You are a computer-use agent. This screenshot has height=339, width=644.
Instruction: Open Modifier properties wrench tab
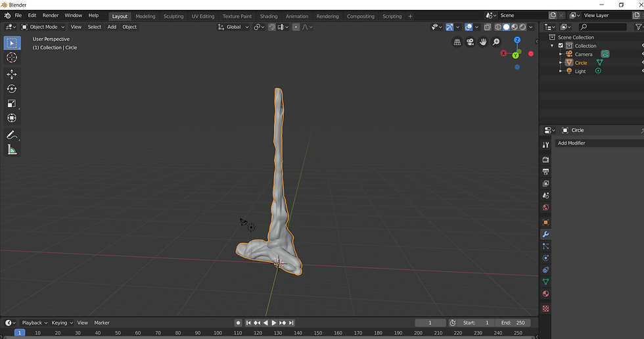point(545,235)
